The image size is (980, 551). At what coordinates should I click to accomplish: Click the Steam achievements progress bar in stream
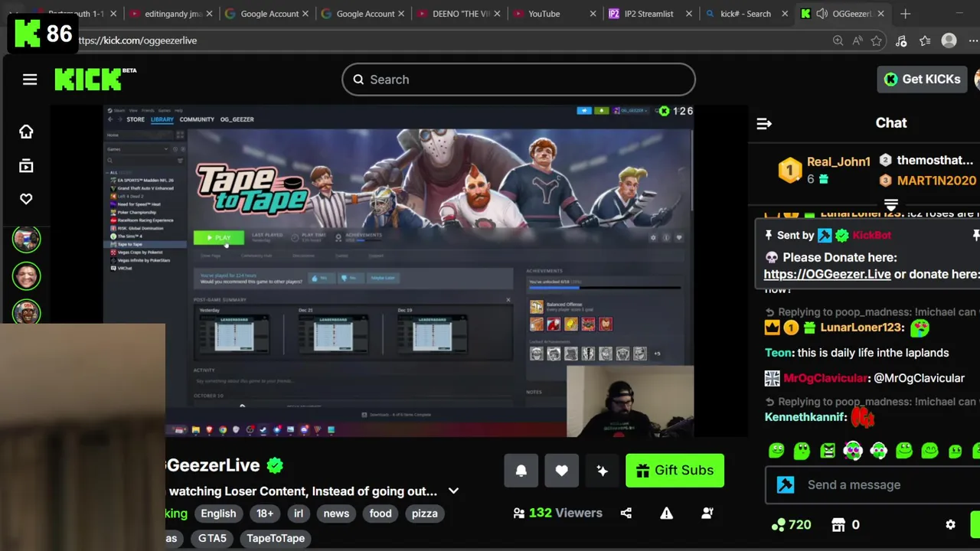pyautogui.click(x=605, y=289)
